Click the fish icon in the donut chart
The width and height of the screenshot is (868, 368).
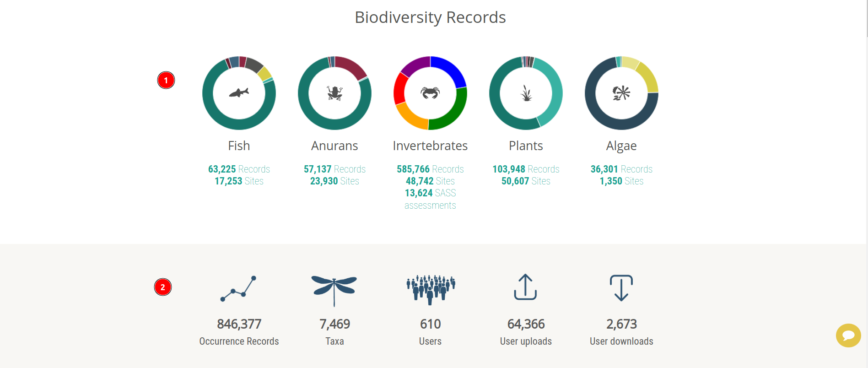point(239,93)
